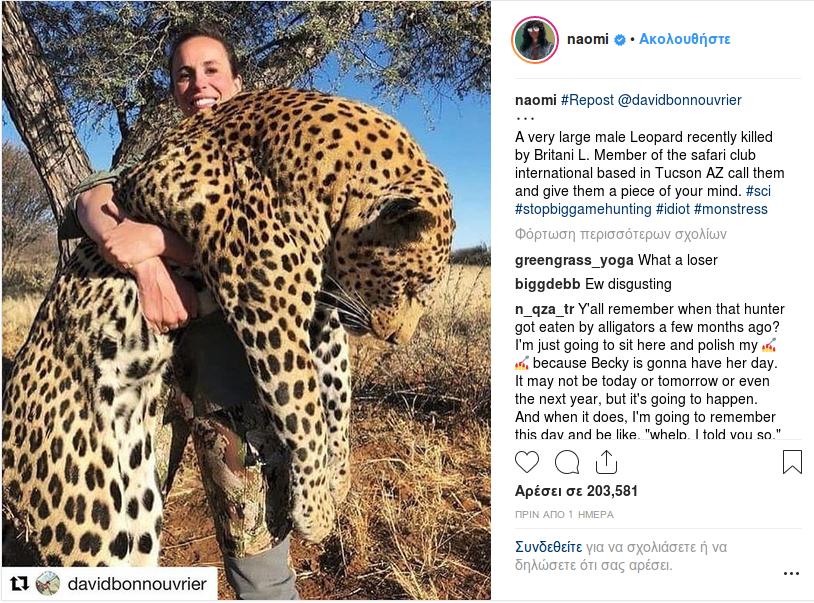This screenshot has width=814, height=603.
Task: Follow naomi via Ακολουθήστε button
Action: point(685,39)
